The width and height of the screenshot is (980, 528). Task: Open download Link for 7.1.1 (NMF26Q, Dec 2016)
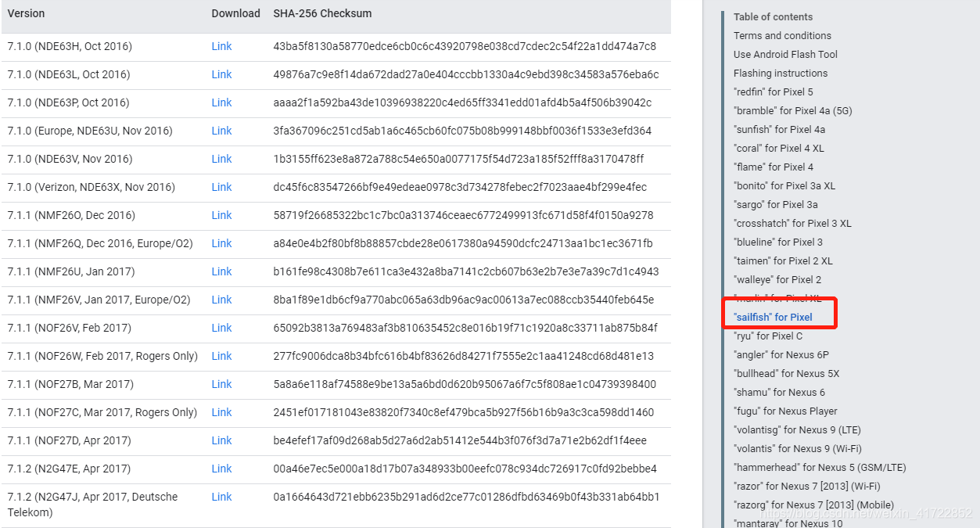click(x=221, y=243)
